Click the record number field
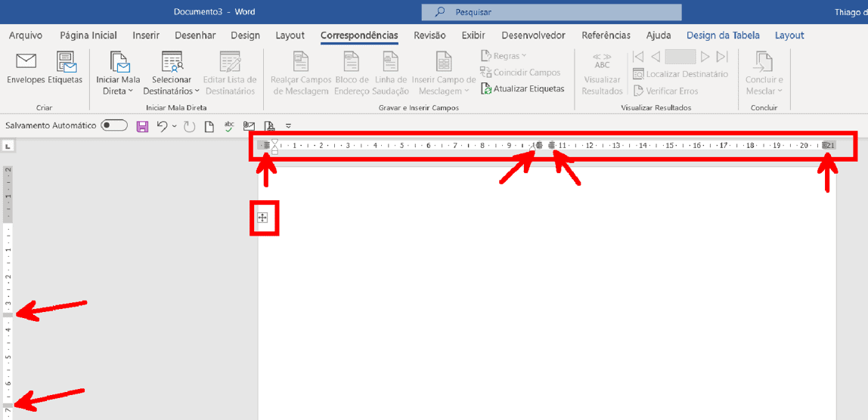 tap(680, 57)
